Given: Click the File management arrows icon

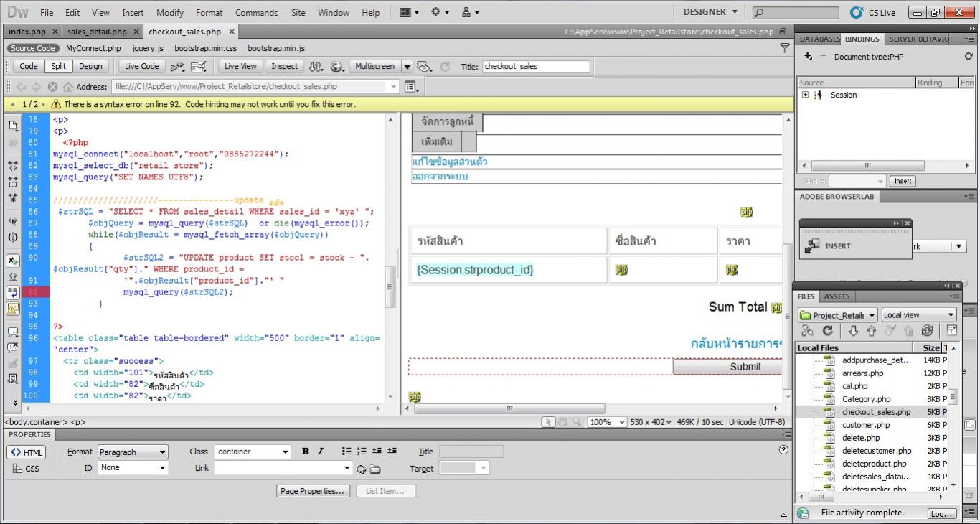Looking at the screenshot, I should tap(316, 67).
